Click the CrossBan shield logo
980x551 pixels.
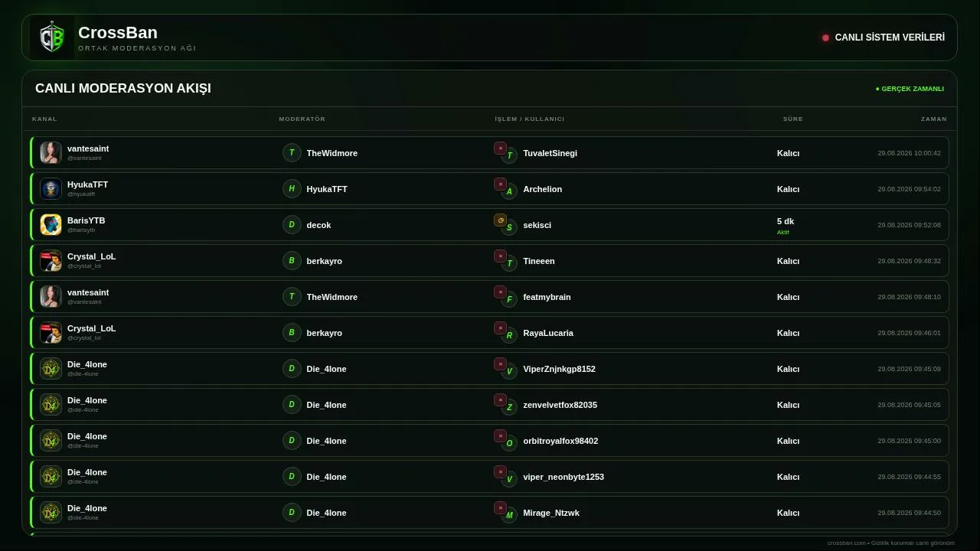click(x=52, y=37)
